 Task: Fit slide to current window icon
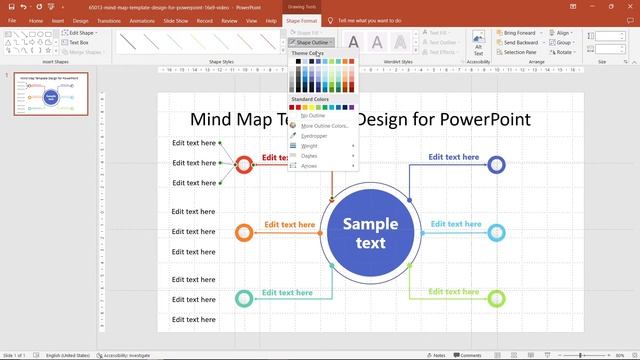634,356
